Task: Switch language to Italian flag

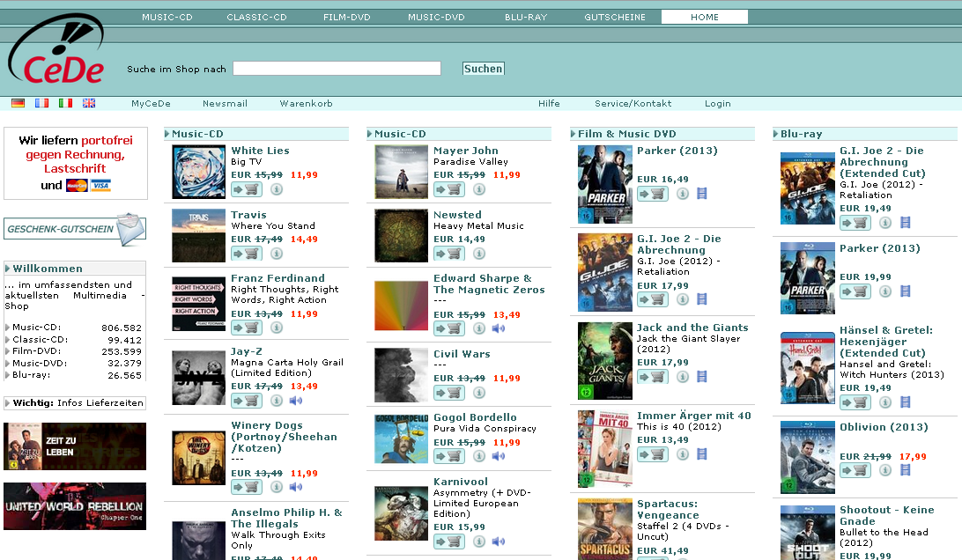Action: 66,103
